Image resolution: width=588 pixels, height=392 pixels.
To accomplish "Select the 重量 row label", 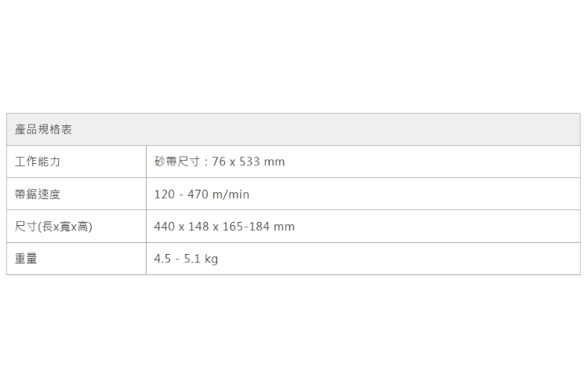I will point(26,259).
